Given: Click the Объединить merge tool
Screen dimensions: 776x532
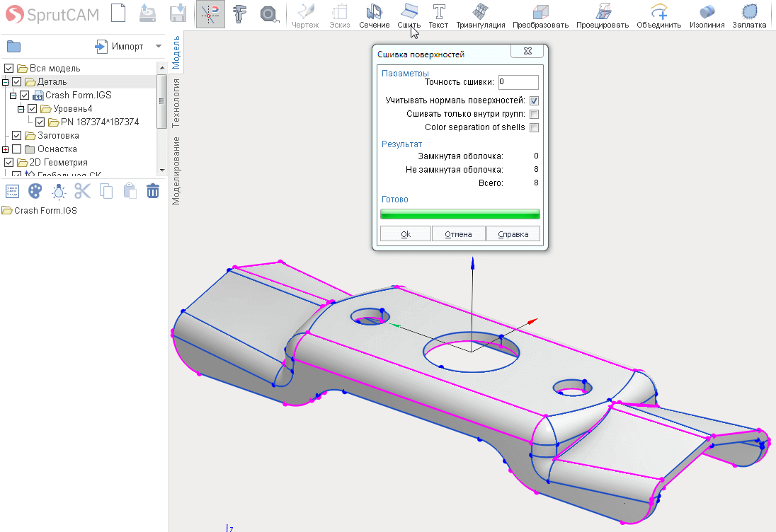Looking at the screenshot, I should pos(658,16).
